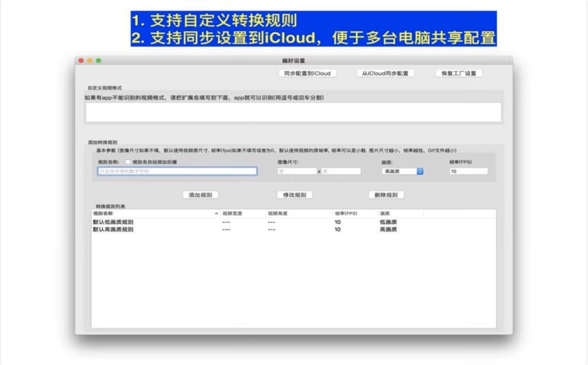588x365 pixels.
Task: Click the 帧率(FPS) column header
Action: (345, 213)
